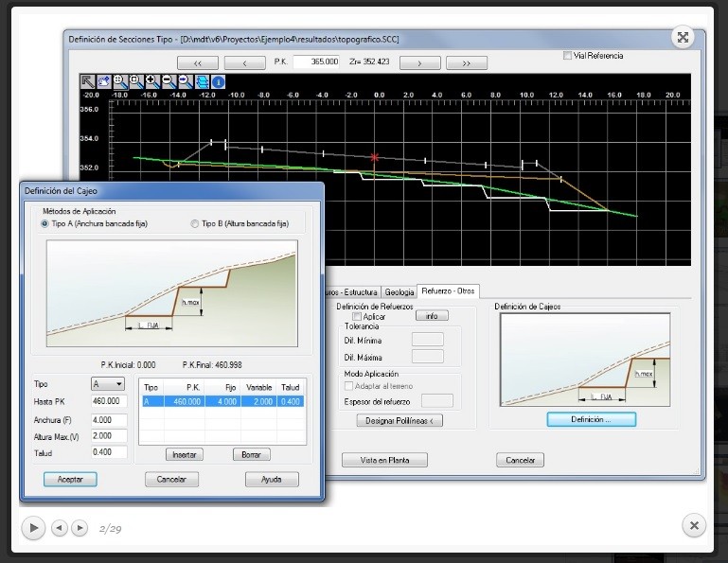Switch to the Geología tab
This screenshot has width=728, height=563.
click(x=399, y=291)
